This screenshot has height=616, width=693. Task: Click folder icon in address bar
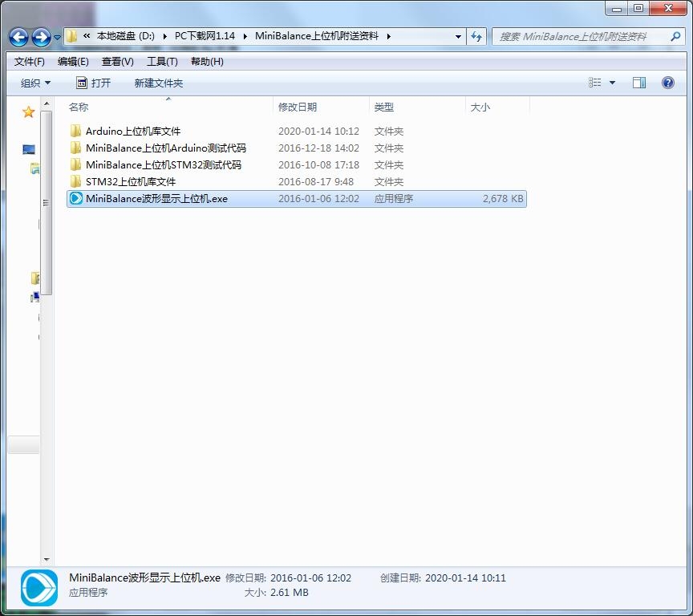point(71,36)
